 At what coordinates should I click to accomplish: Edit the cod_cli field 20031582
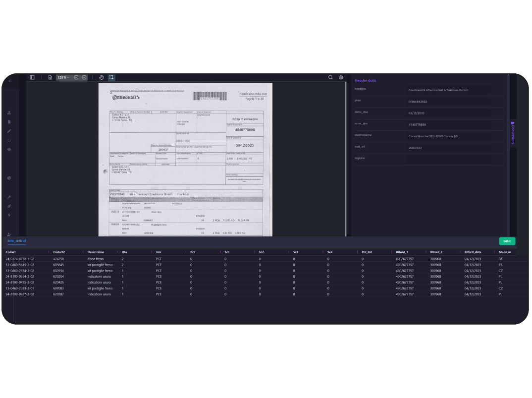[x=449, y=148]
